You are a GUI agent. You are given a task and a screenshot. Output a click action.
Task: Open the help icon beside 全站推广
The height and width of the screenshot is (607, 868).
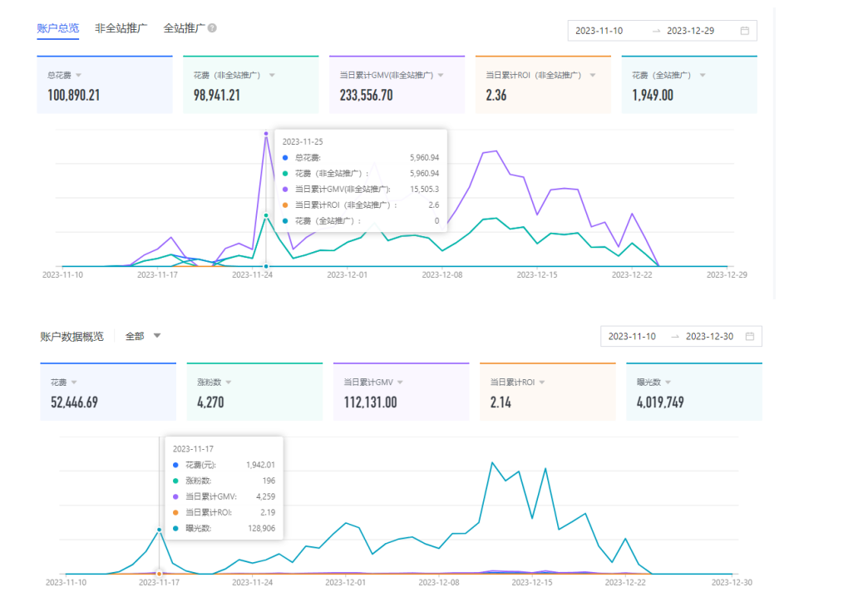coord(212,28)
